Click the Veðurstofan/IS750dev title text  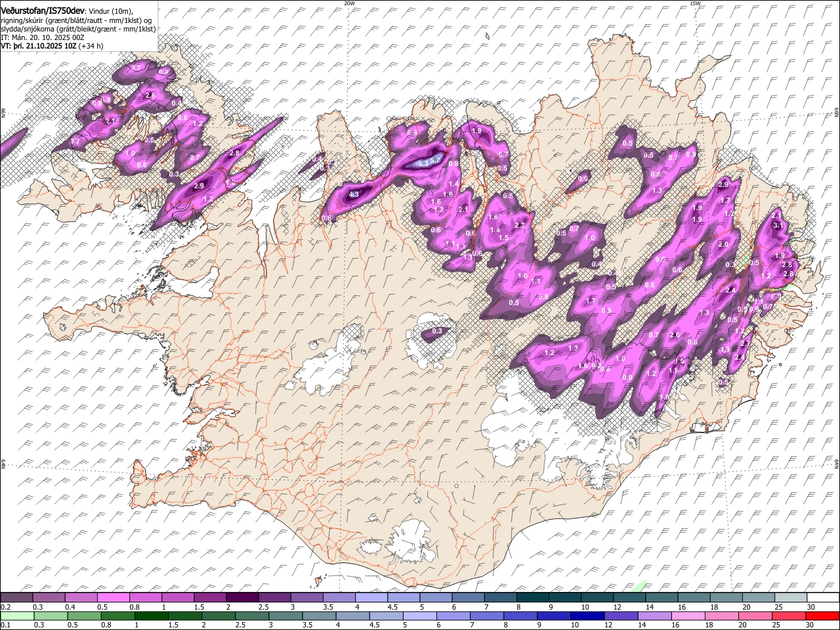(x=43, y=10)
